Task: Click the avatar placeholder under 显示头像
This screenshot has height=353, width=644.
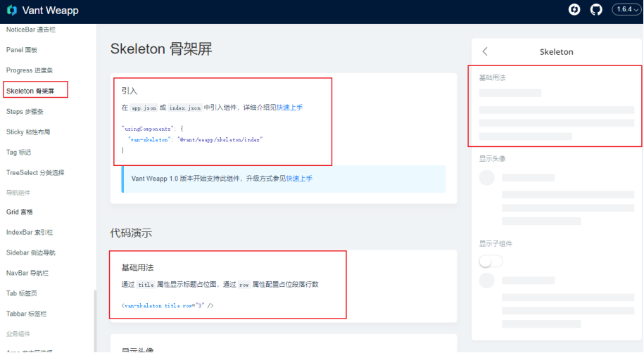Action: pyautogui.click(x=487, y=178)
